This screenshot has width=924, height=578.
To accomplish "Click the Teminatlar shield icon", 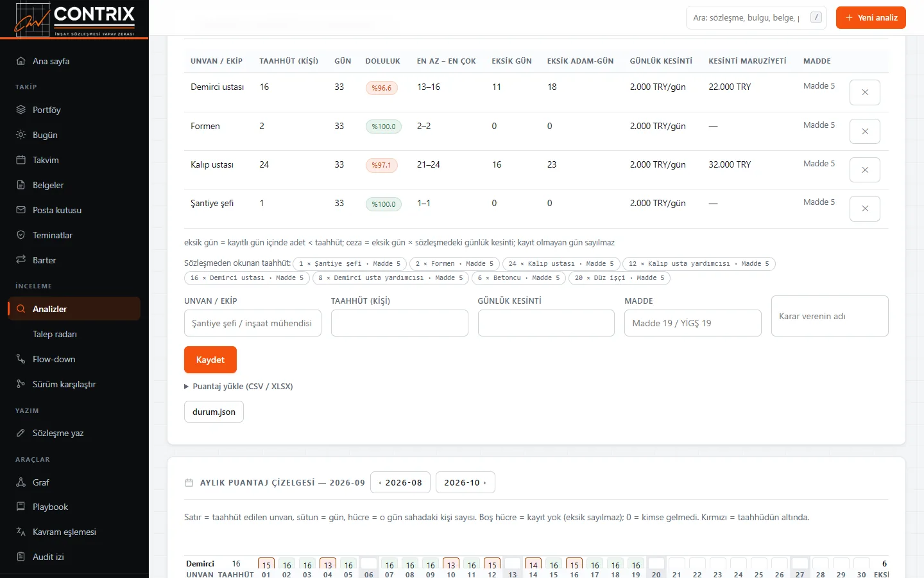I will [21, 235].
